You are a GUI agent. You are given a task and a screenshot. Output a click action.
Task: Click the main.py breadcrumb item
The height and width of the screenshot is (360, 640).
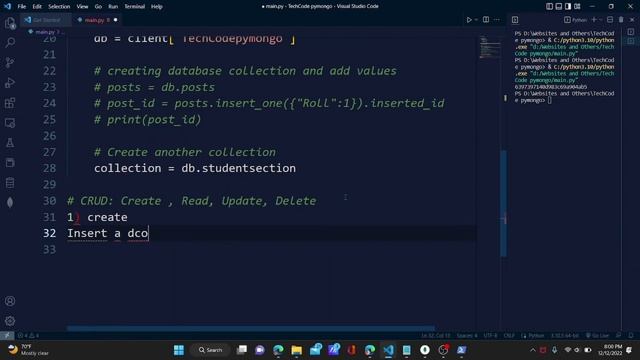pyautogui.click(x=44, y=32)
